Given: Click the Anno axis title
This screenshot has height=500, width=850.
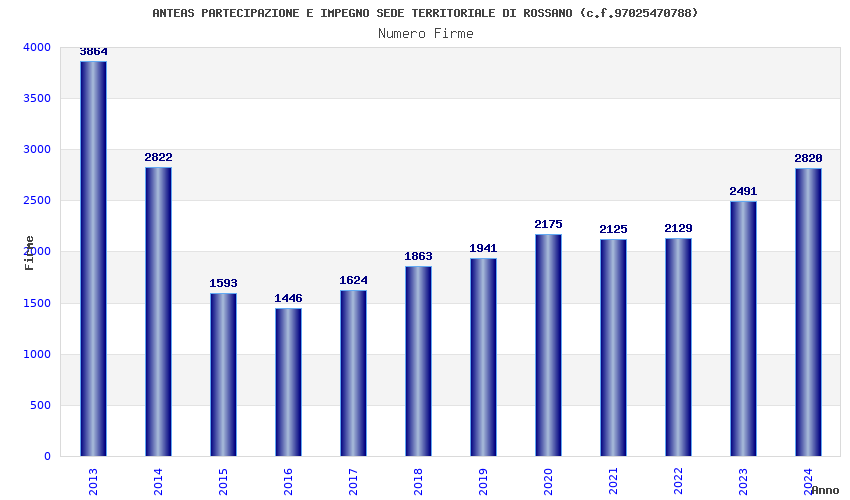Looking at the screenshot, I should point(825,490).
